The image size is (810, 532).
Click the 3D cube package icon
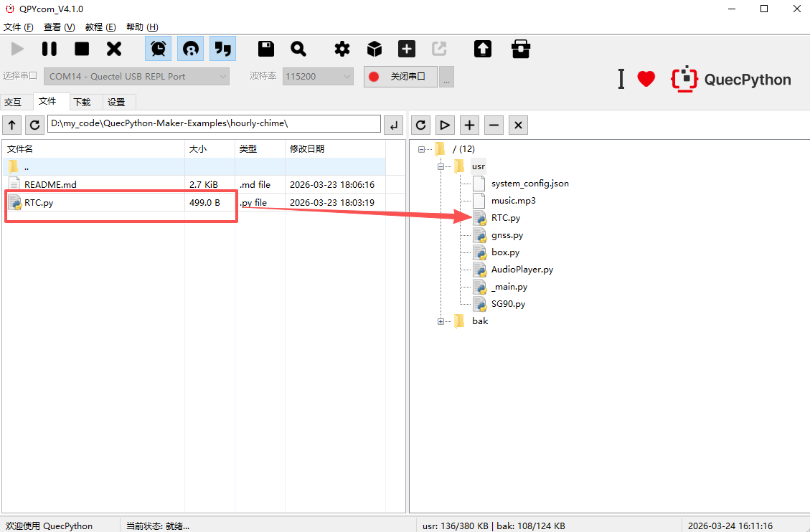(x=375, y=49)
